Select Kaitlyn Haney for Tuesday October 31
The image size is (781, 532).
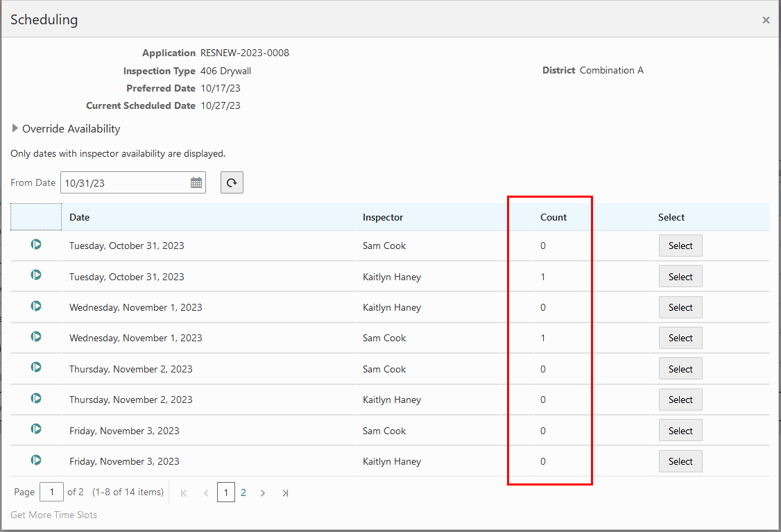click(680, 277)
